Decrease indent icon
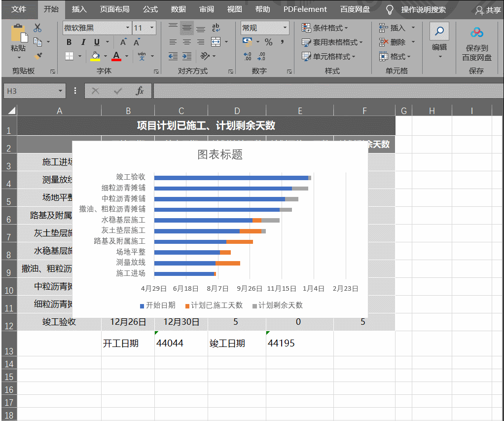 pos(173,56)
